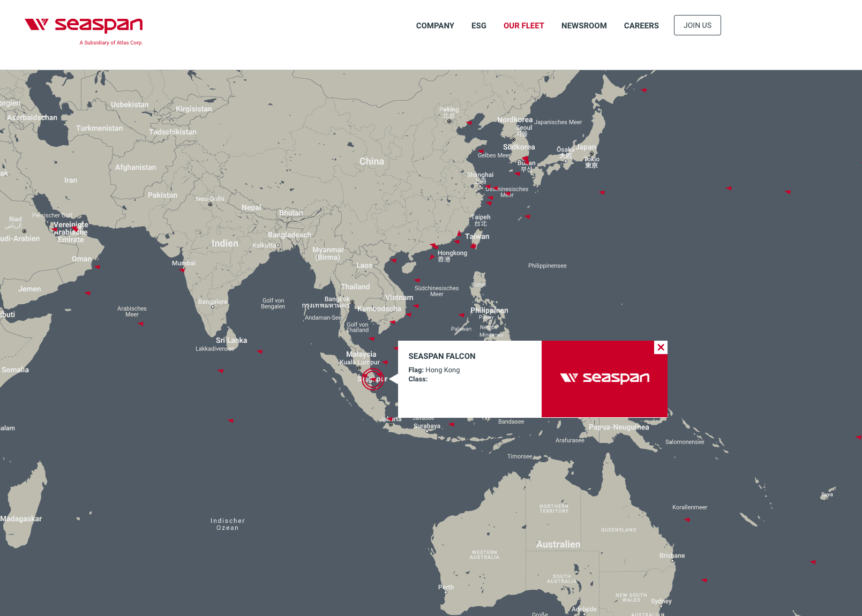Select the ship marker off Oman's coast
862x616 pixels.
tap(98, 267)
